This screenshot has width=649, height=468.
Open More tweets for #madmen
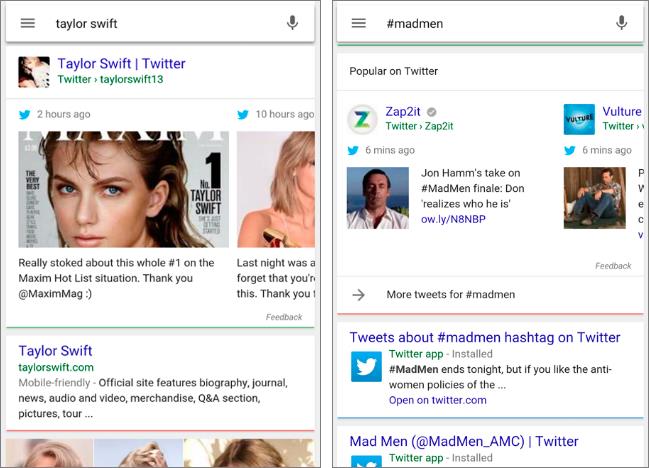(x=451, y=295)
